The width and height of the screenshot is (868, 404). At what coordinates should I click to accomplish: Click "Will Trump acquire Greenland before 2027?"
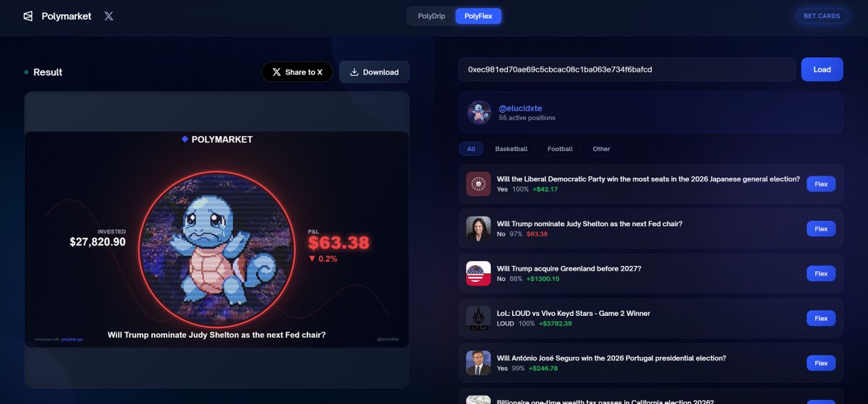coord(569,269)
